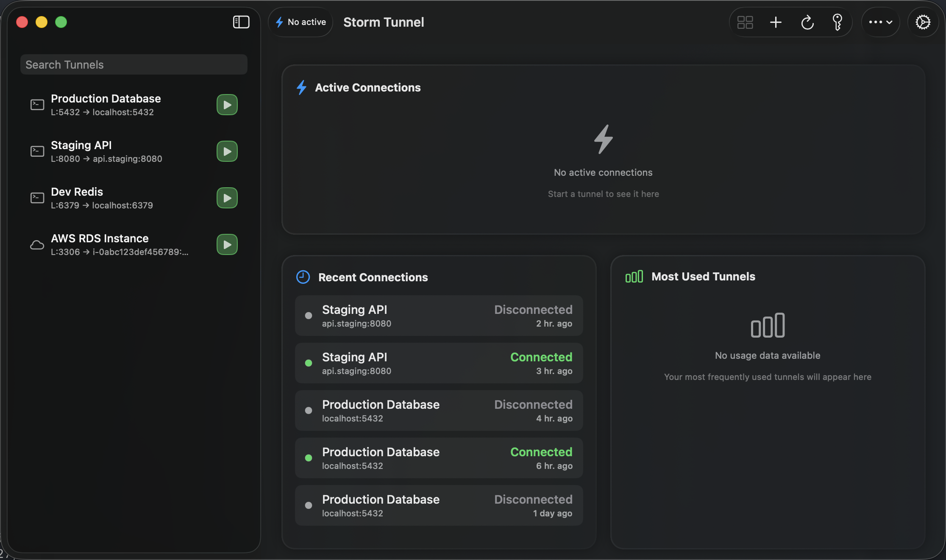Click the lightning bolt in No active pill
This screenshot has height=560, width=946.
click(280, 22)
